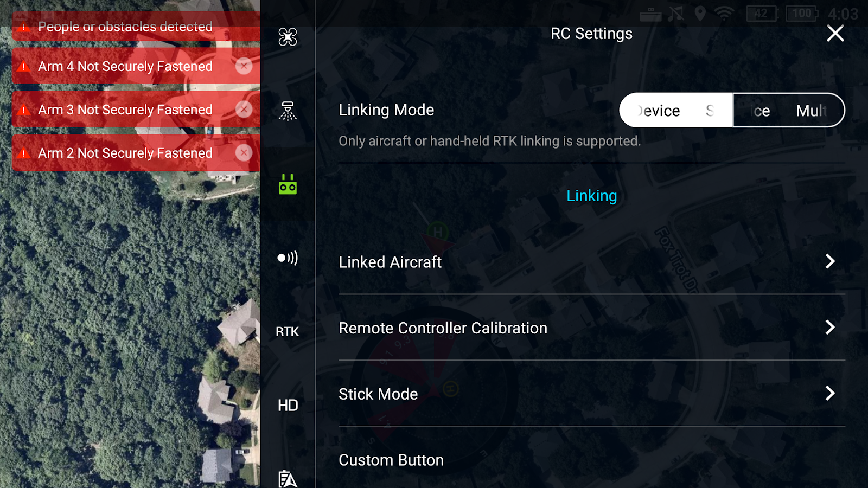868x488 pixels.
Task: Select the single device linking mode
Action: (x=676, y=110)
